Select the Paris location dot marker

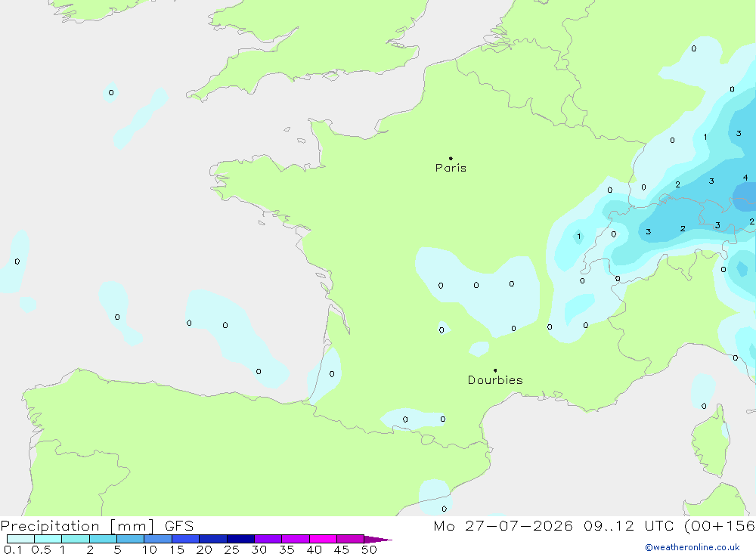click(x=451, y=158)
